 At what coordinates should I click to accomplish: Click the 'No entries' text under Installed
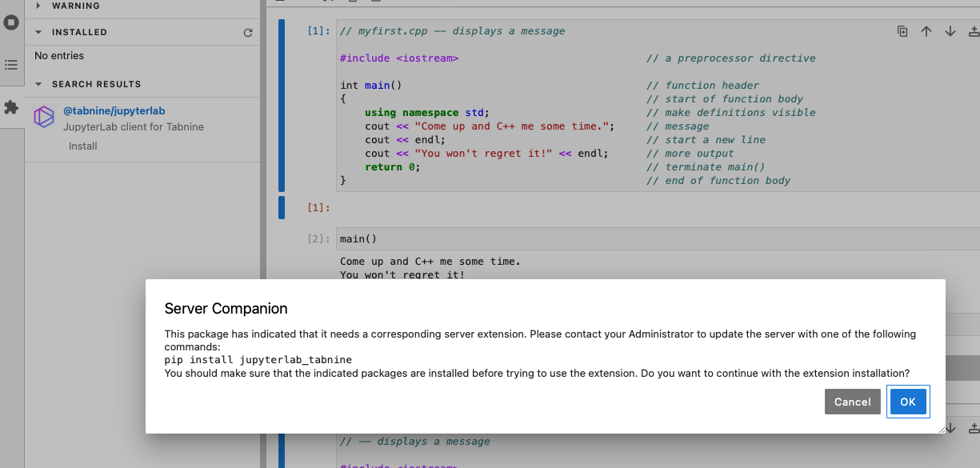(59, 56)
